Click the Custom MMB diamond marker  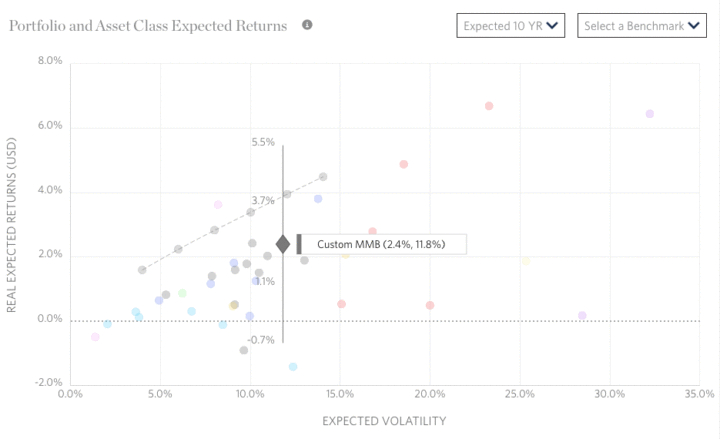283,244
